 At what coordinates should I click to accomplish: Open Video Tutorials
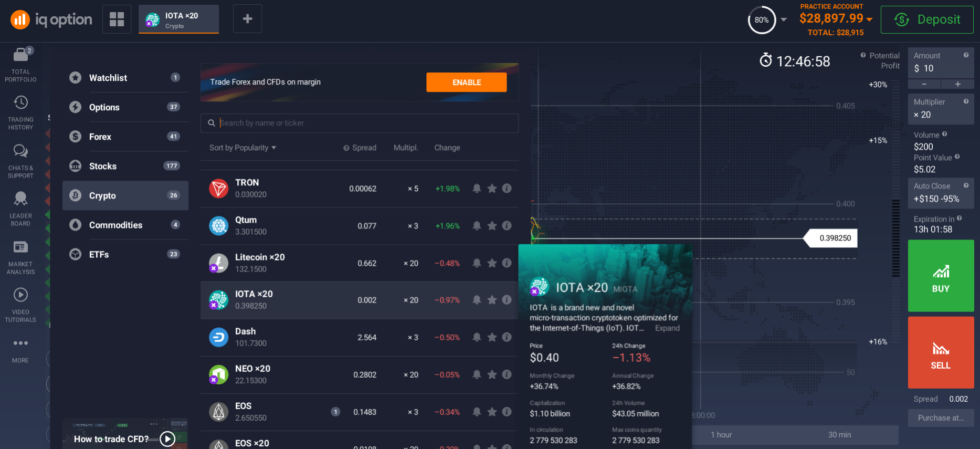(x=20, y=305)
